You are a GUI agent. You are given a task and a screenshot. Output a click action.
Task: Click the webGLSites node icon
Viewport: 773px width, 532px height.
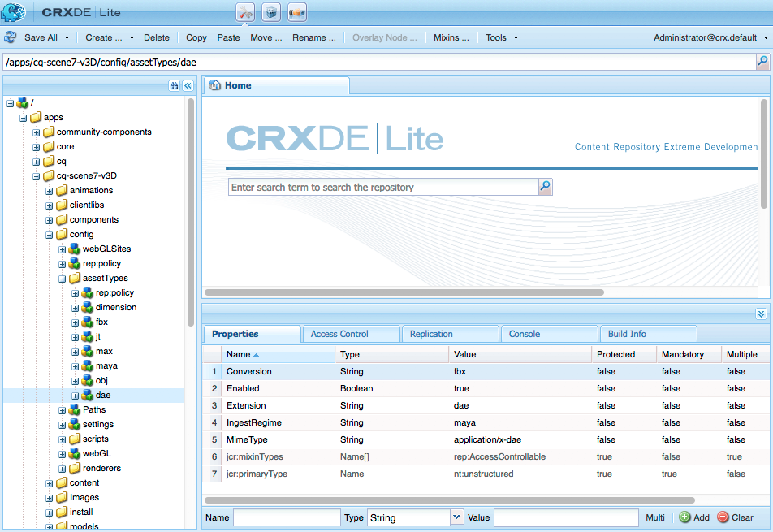click(75, 249)
